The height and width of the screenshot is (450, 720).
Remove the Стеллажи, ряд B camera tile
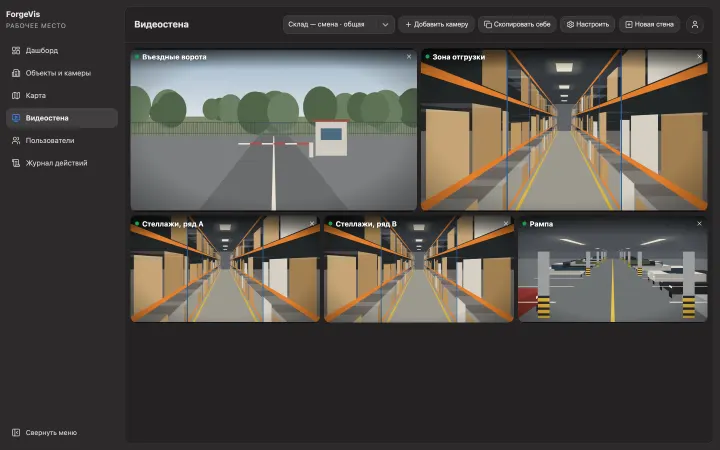pyautogui.click(x=506, y=224)
